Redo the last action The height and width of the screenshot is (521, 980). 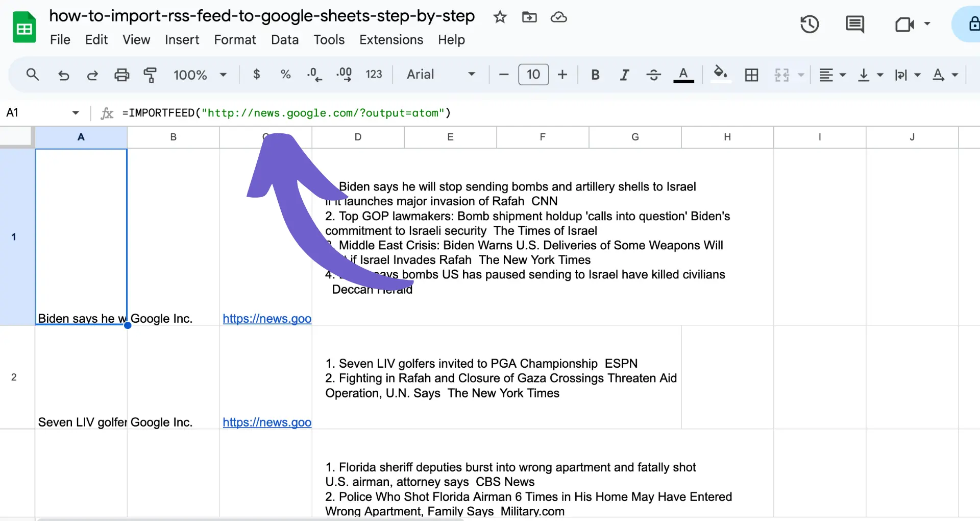92,75
